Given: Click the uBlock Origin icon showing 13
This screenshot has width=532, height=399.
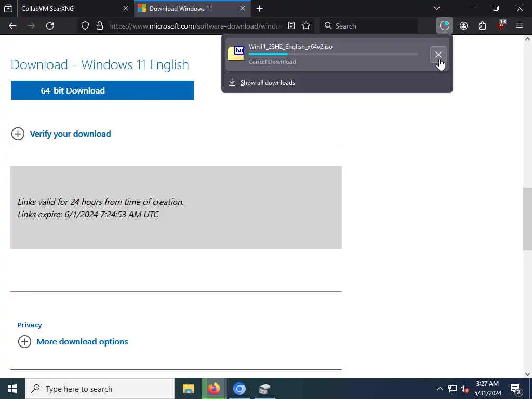Looking at the screenshot, I should [501, 25].
